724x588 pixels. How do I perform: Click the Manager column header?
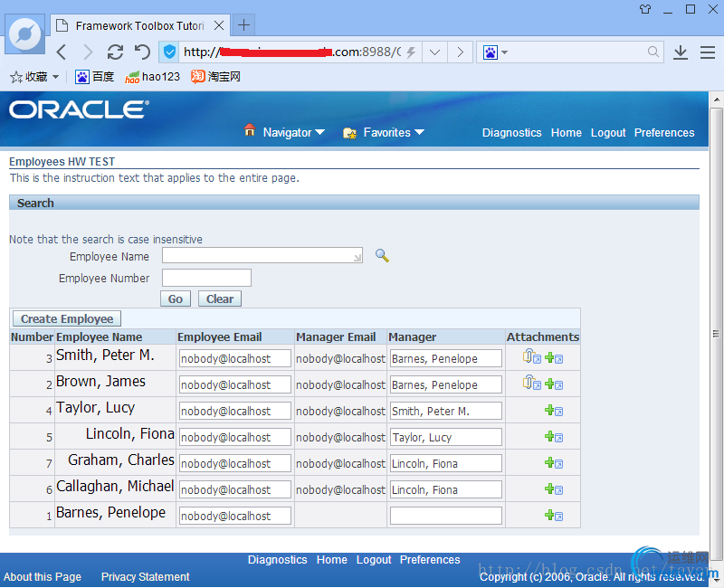coord(412,337)
